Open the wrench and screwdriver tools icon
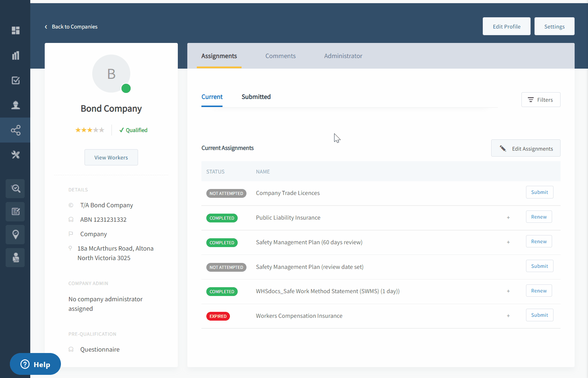Screen dimensions: 588x378 tap(15, 155)
